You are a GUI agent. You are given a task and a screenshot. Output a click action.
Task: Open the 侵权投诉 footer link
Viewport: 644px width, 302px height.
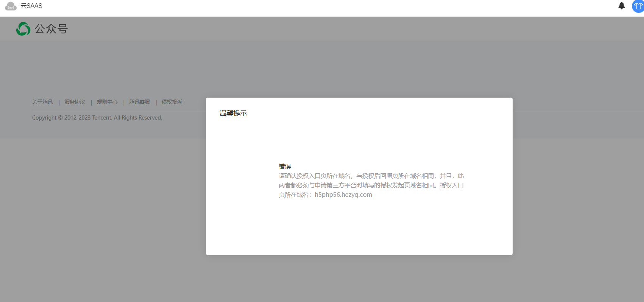[x=172, y=102]
